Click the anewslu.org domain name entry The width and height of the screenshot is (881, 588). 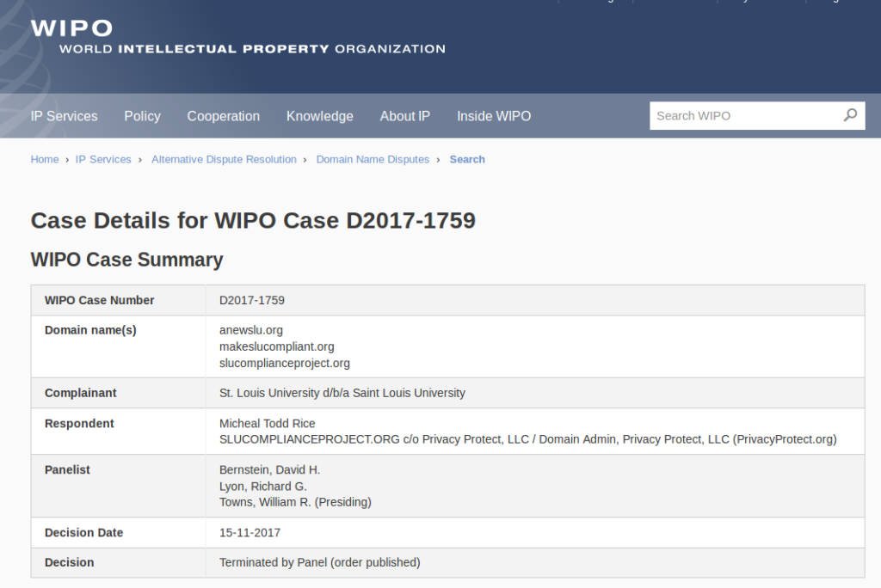(x=251, y=330)
